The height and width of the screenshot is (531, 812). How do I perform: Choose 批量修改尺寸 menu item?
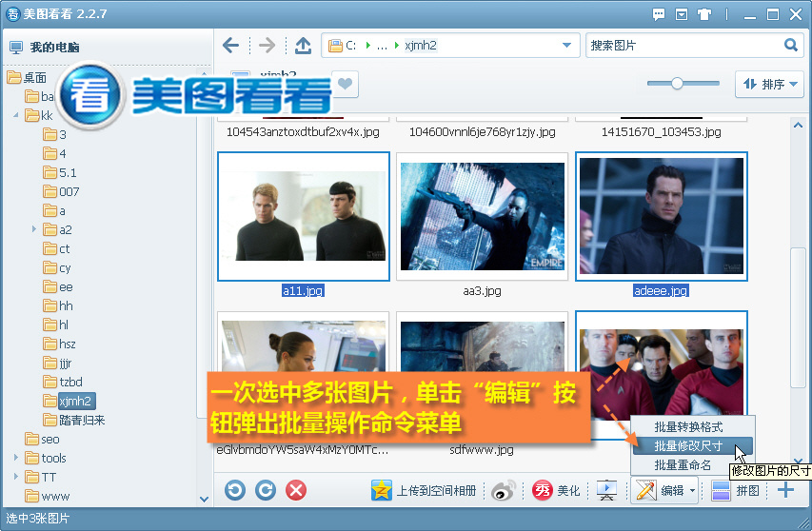692,445
